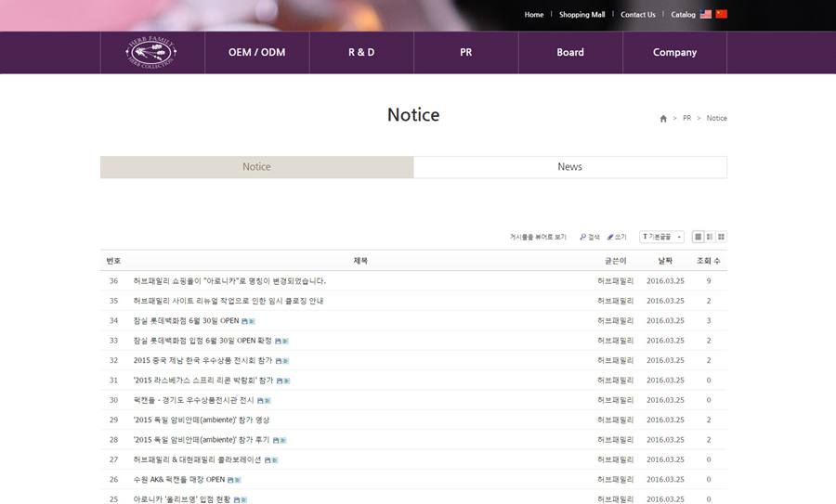Open the Shopping Mall link
Image resolution: width=836 pixels, height=504 pixels.
[x=581, y=15]
